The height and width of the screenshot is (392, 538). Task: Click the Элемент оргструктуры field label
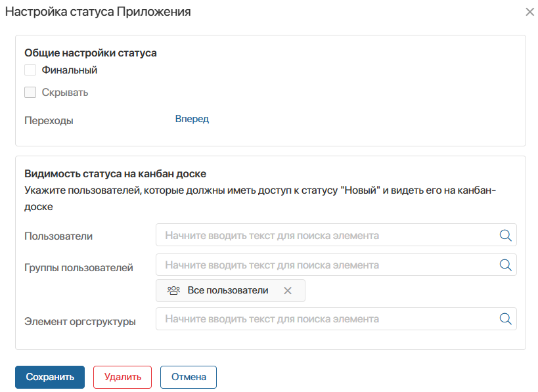click(80, 321)
